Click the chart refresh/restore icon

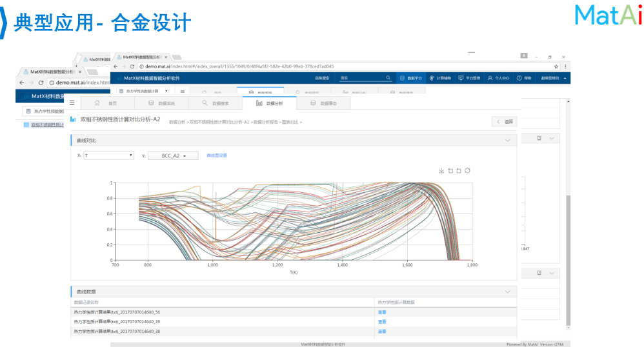pyautogui.click(x=467, y=171)
